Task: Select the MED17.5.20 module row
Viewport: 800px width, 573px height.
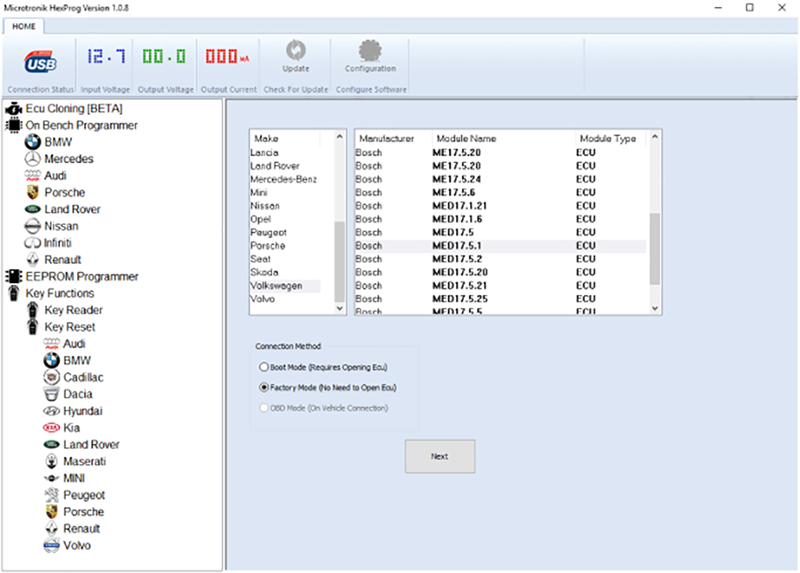Action: [501, 272]
